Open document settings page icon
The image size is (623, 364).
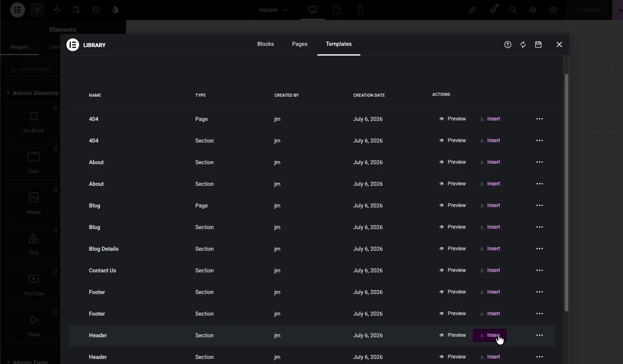[76, 10]
